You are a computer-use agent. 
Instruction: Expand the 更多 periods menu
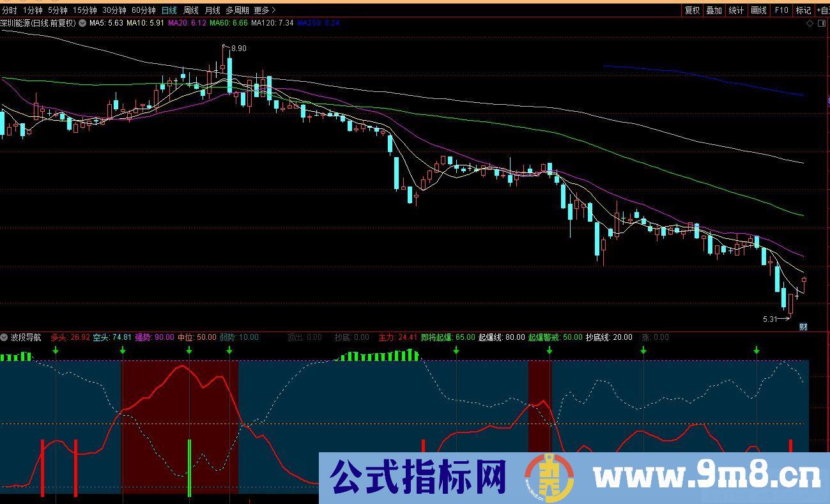(260, 10)
